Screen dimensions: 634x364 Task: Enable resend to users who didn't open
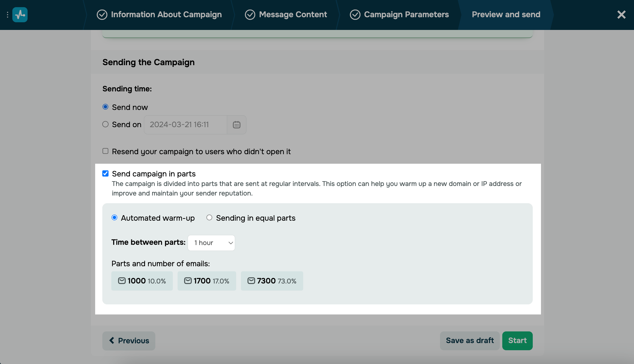(105, 151)
